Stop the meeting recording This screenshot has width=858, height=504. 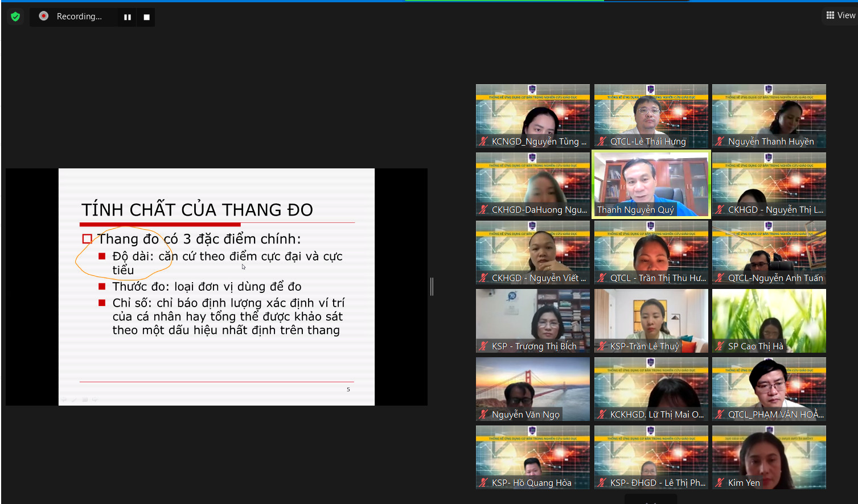[146, 17]
